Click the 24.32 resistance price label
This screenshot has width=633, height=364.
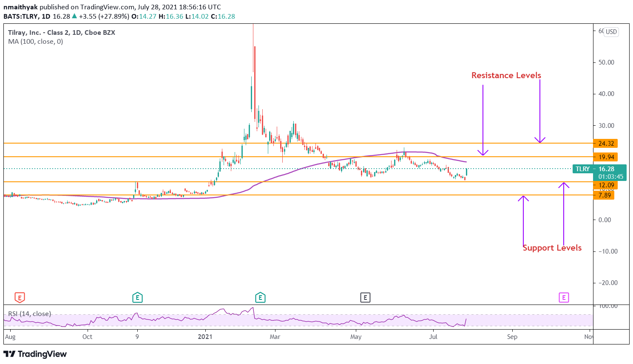tap(606, 144)
